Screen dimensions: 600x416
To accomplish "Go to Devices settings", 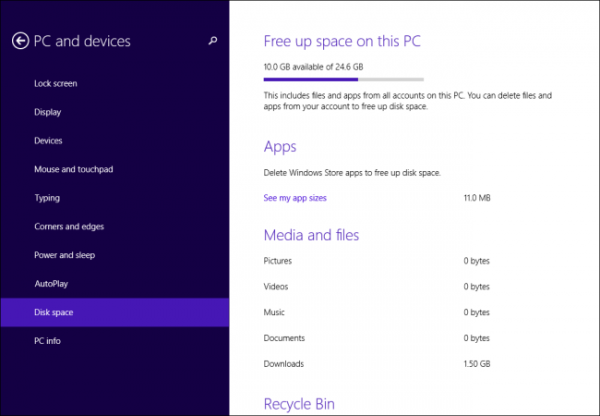I will pos(48,141).
